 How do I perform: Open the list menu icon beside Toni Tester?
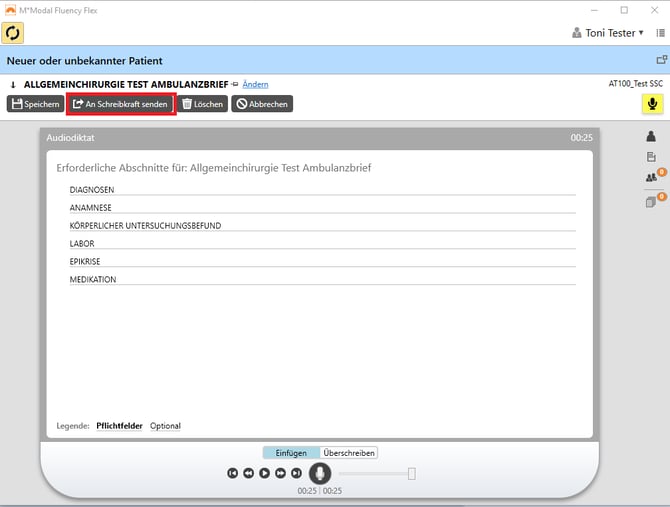(x=659, y=33)
